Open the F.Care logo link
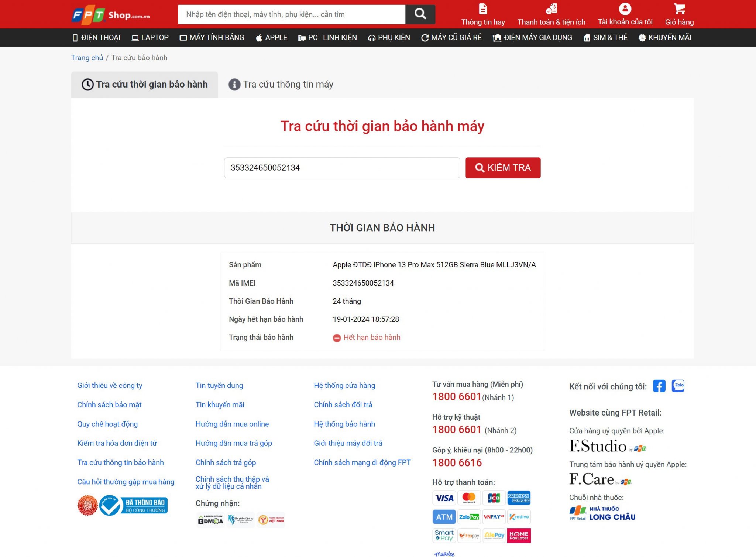This screenshot has height=557, width=756. (x=600, y=479)
